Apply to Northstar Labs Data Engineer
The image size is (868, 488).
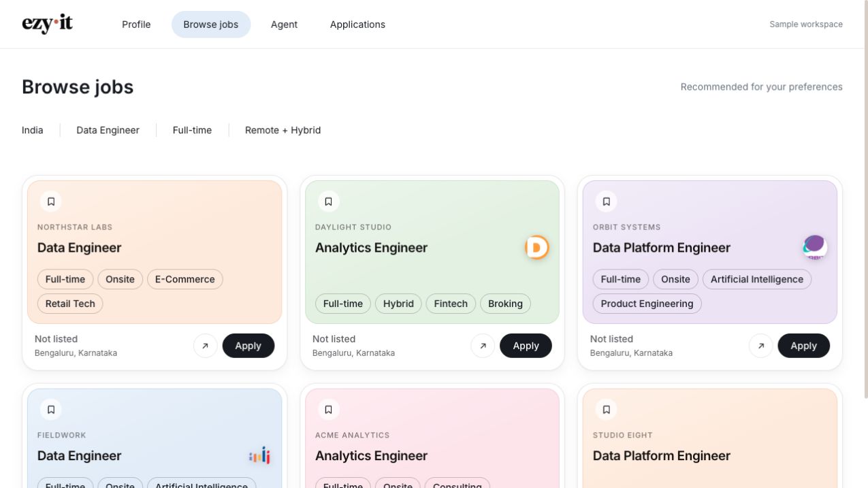[248, 346]
